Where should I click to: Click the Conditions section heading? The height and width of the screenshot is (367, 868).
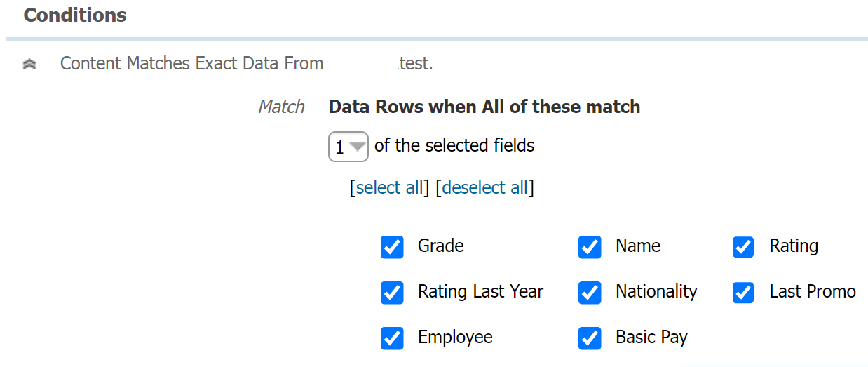[x=75, y=15]
